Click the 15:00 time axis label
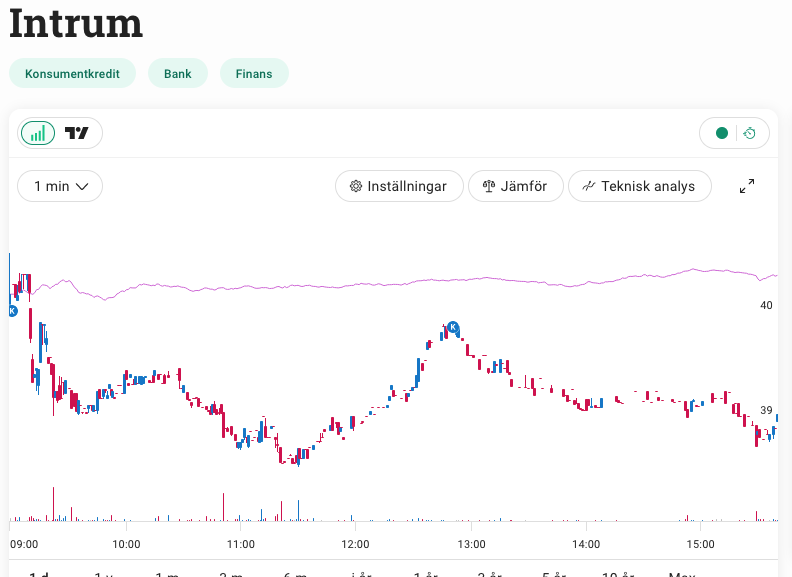792x577 pixels. click(701, 544)
